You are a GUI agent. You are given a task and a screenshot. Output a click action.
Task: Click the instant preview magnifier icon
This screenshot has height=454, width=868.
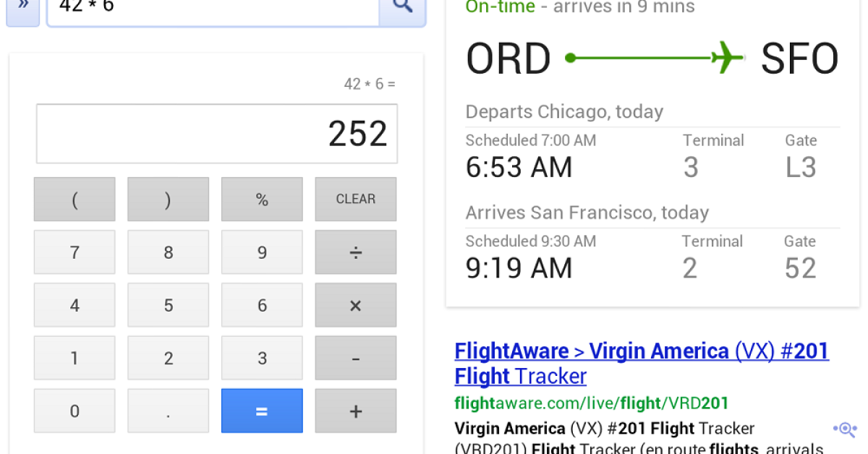coord(844,429)
